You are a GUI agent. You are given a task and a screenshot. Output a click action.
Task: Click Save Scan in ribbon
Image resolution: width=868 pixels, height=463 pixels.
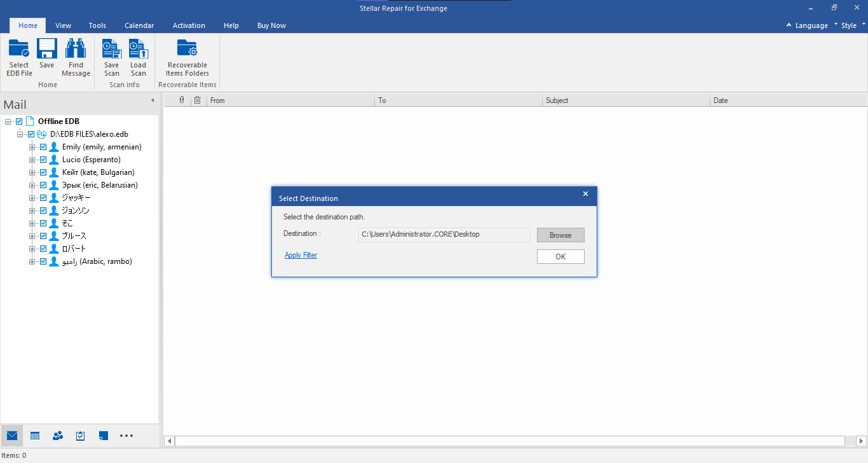pos(112,57)
